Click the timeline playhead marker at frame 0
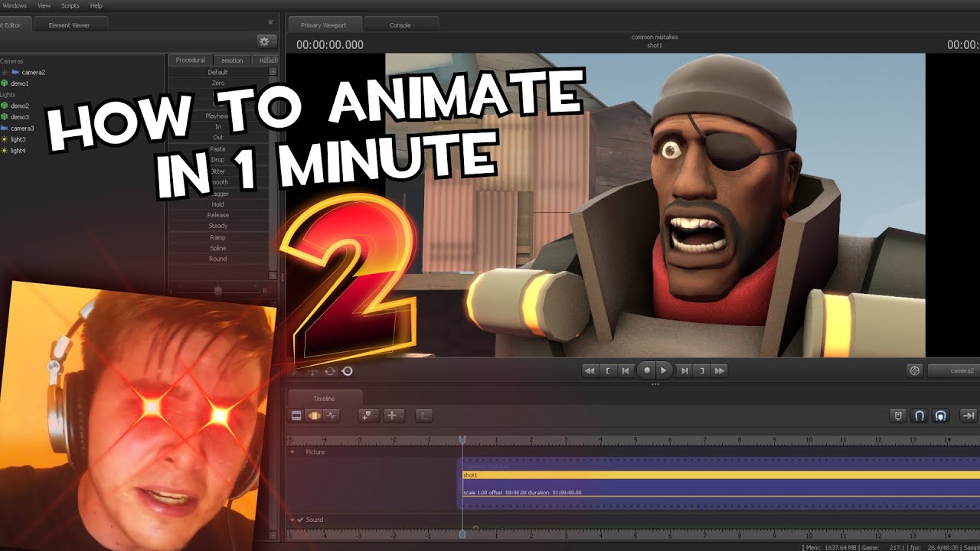980x551 pixels. click(x=462, y=439)
